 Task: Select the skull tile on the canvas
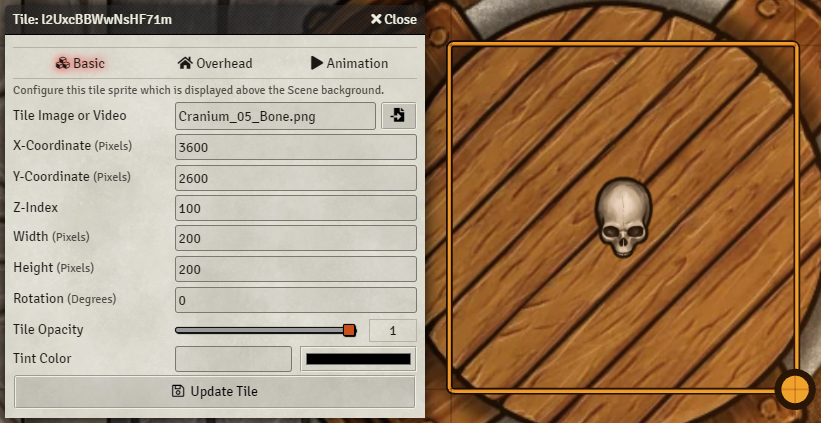click(623, 217)
